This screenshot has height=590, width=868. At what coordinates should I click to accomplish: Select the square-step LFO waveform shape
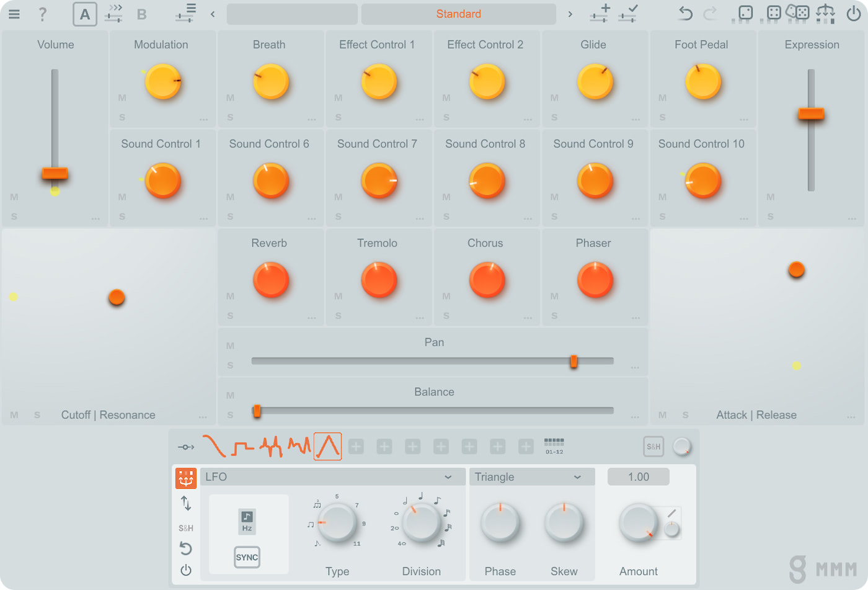point(244,445)
